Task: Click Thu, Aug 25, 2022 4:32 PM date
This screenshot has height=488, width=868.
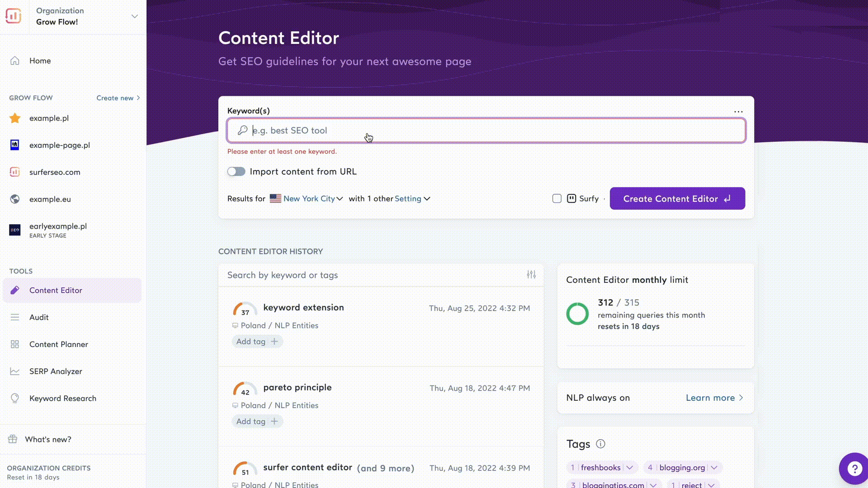Action: click(479, 308)
